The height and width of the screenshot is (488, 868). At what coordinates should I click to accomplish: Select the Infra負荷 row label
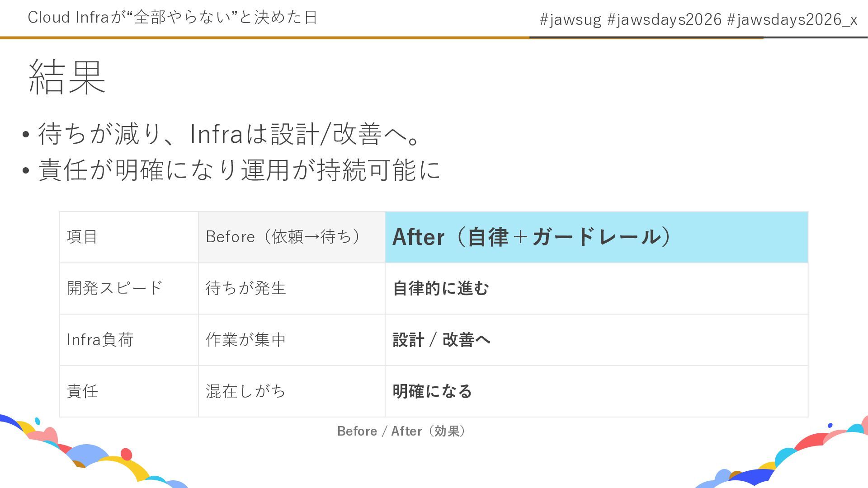(x=100, y=340)
